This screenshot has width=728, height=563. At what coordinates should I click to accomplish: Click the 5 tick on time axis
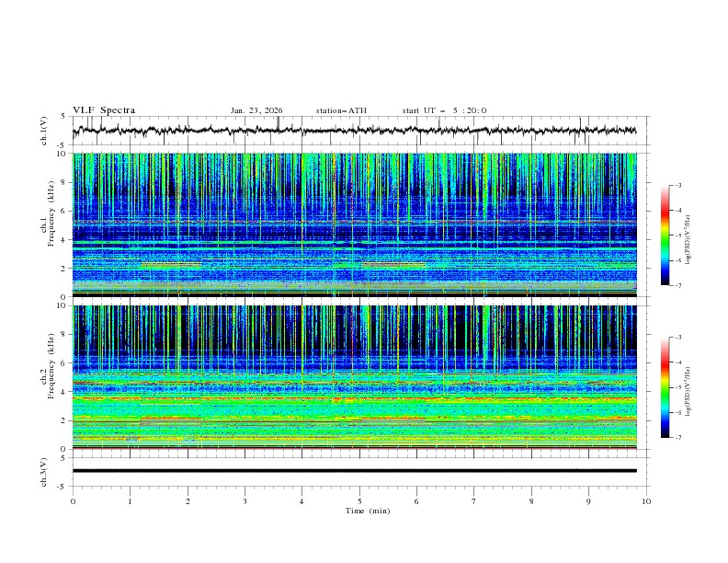tap(359, 500)
